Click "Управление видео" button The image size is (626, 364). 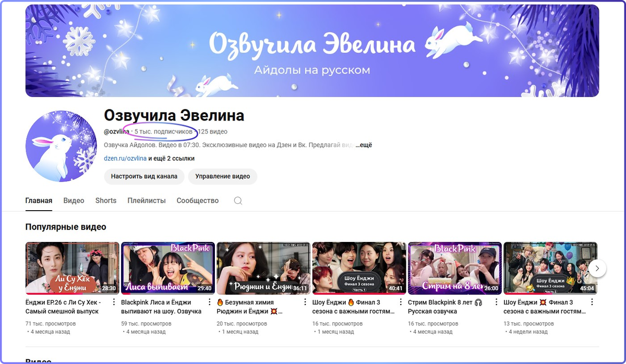pyautogui.click(x=222, y=177)
